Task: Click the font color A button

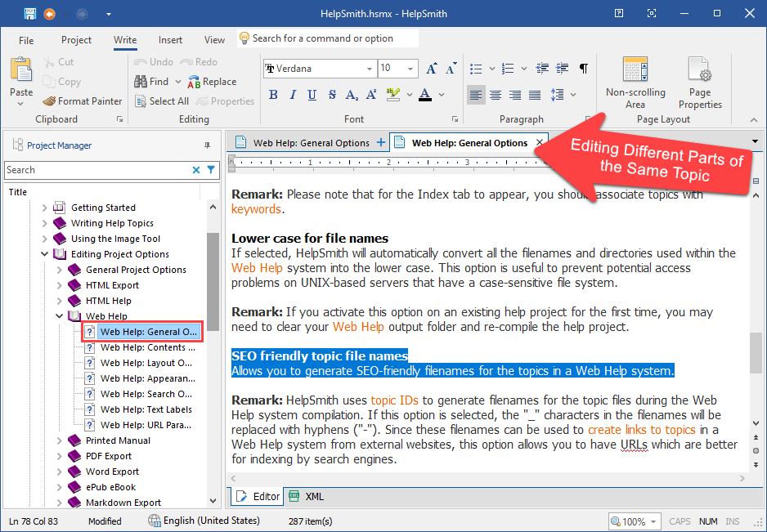Action: pyautogui.click(x=425, y=95)
